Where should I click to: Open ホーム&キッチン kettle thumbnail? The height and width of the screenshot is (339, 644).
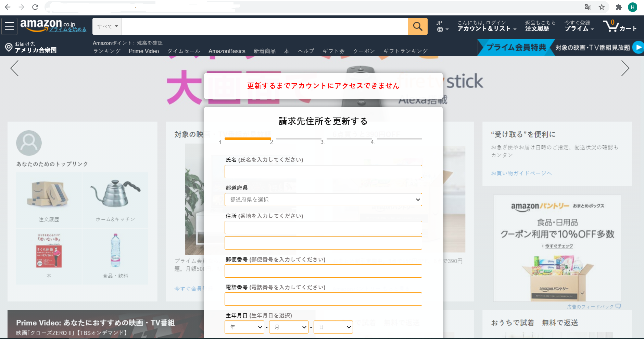115,194
